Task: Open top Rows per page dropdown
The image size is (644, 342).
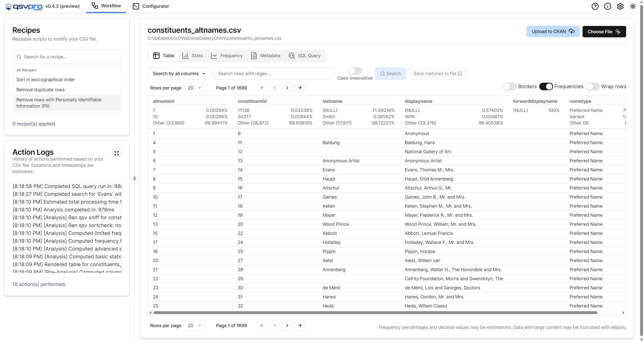Action: click(x=195, y=88)
